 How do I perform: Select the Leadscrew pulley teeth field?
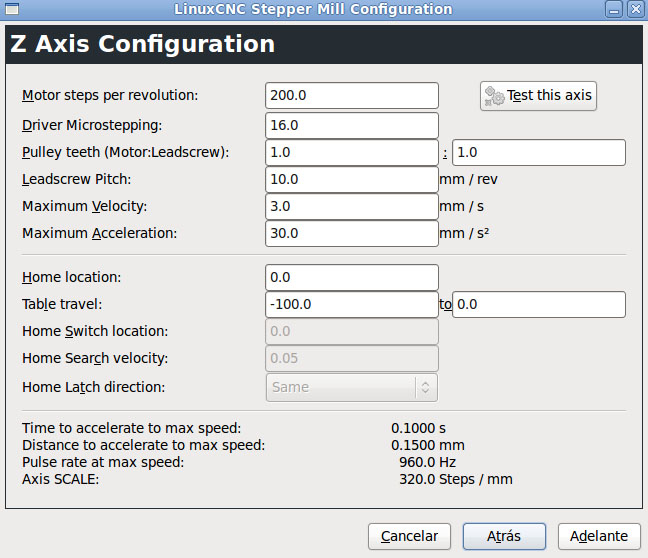click(x=539, y=153)
